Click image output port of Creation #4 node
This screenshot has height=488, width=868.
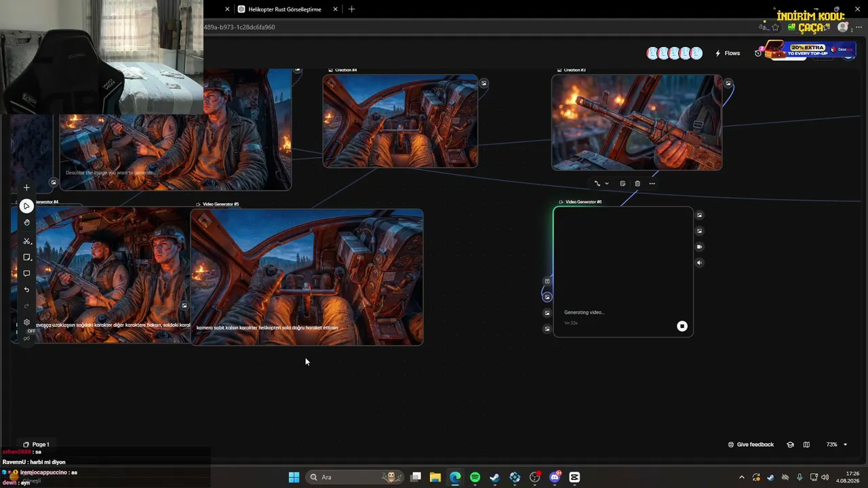coord(484,83)
